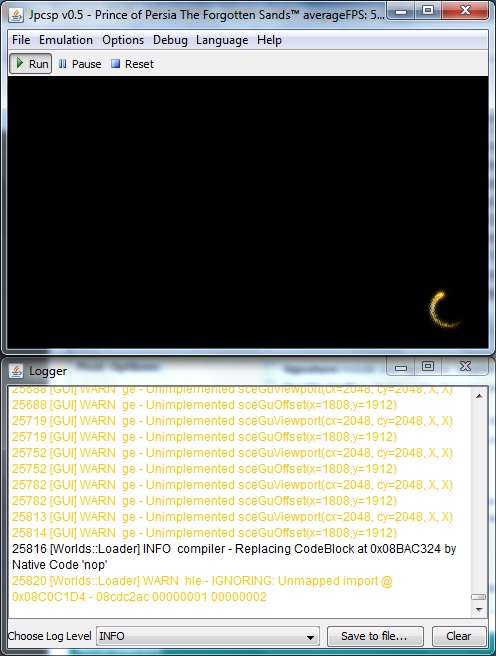Screen dimensions: 496x656
Task: Open the Help menu
Action: pyautogui.click(x=269, y=40)
